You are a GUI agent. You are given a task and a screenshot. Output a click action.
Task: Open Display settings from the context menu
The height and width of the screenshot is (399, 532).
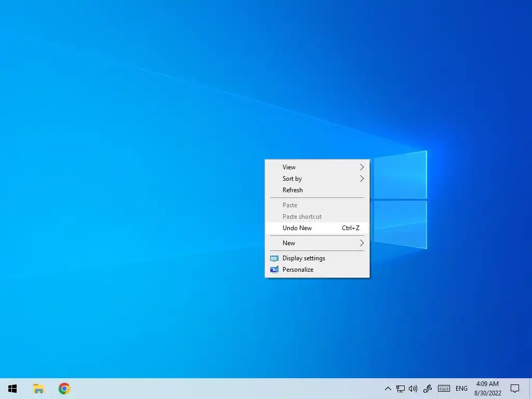coord(317,258)
